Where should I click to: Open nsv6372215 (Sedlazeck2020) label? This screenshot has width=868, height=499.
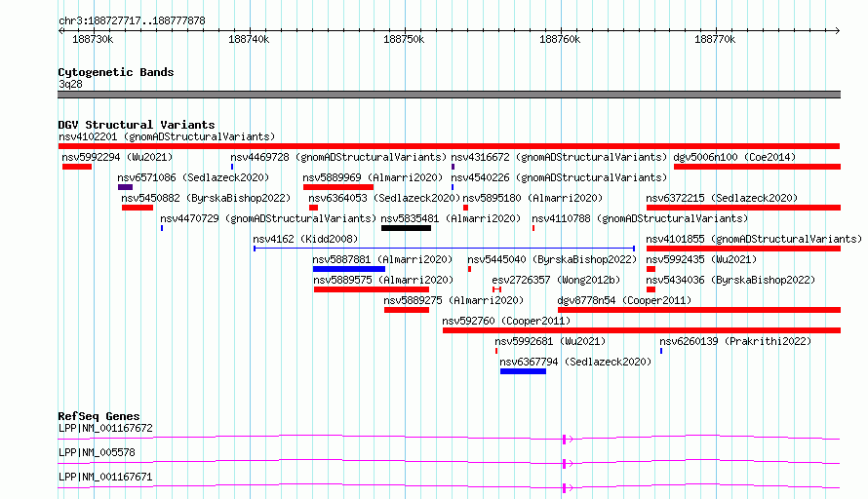(722, 198)
